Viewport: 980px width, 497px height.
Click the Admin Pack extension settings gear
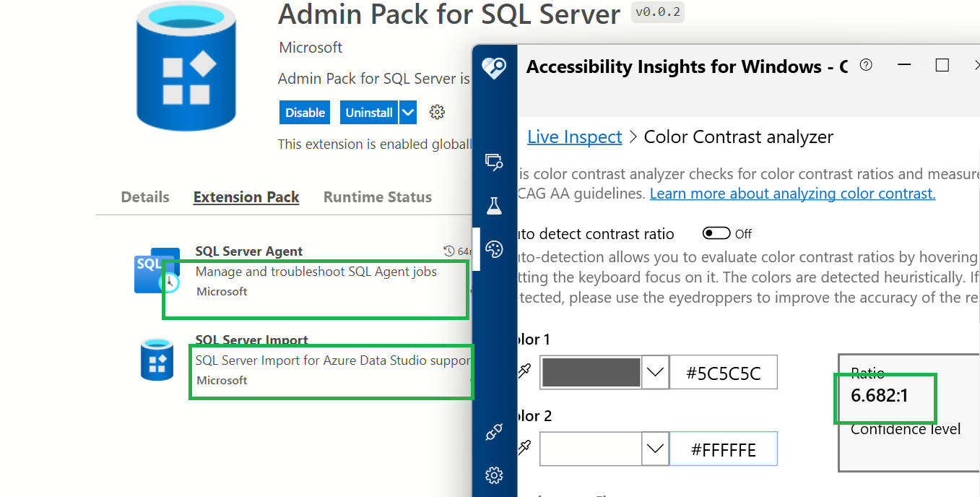coord(437,112)
